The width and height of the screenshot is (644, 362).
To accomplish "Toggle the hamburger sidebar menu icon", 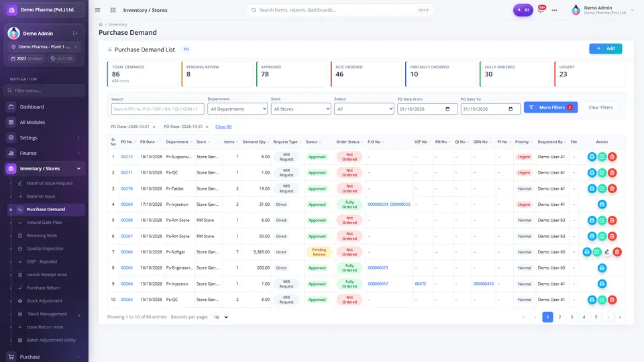I will 97,10.
